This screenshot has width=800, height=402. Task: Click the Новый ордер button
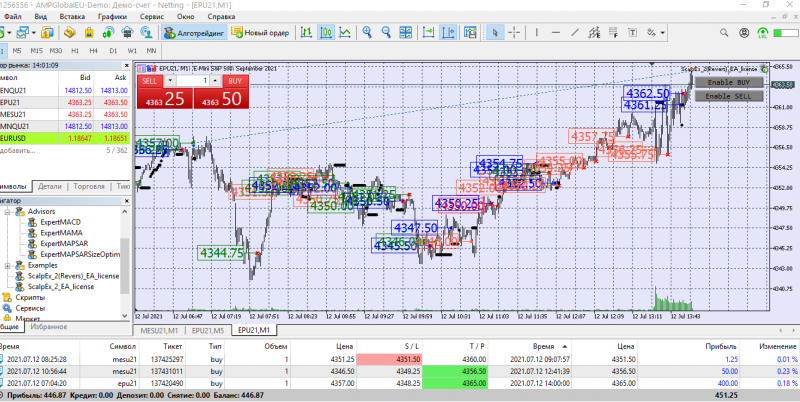pos(261,33)
